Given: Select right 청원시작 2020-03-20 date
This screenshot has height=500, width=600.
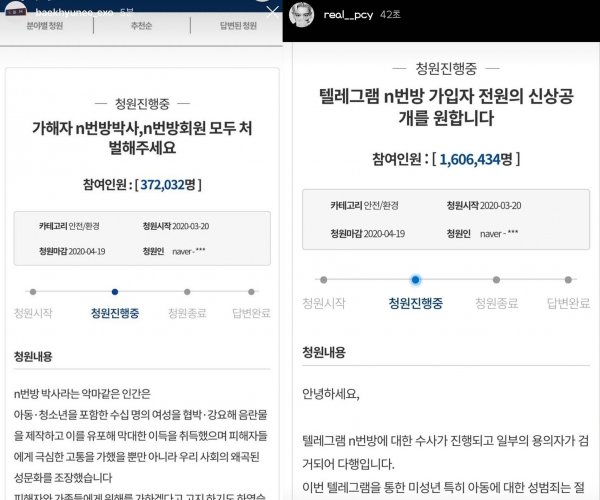Looking at the screenshot, I should click(x=484, y=205).
